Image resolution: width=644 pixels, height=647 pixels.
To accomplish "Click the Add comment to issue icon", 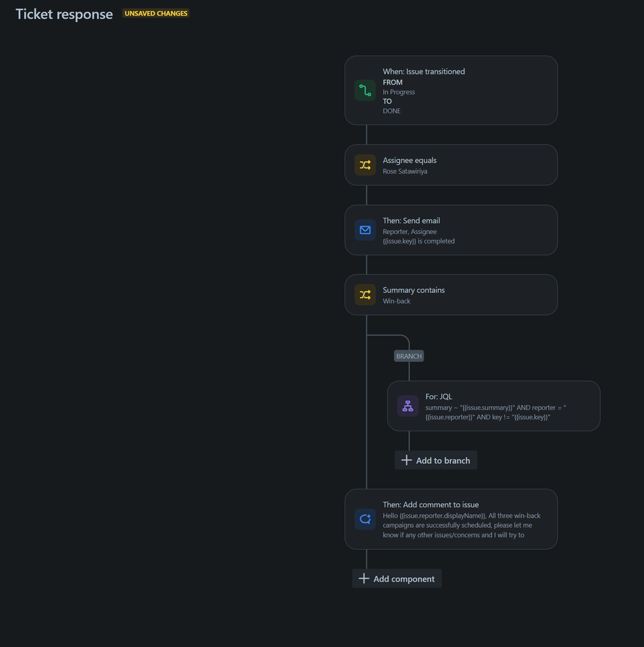I will (365, 519).
